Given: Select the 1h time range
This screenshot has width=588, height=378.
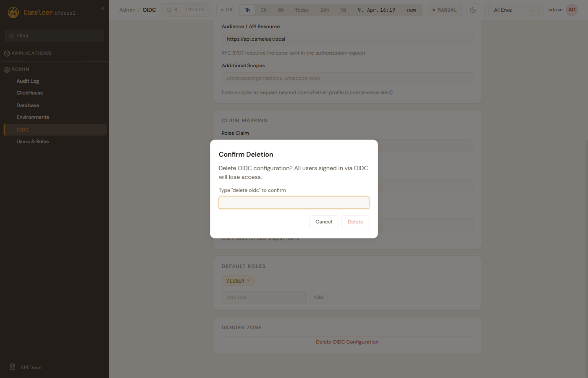Looking at the screenshot, I should (x=247, y=10).
